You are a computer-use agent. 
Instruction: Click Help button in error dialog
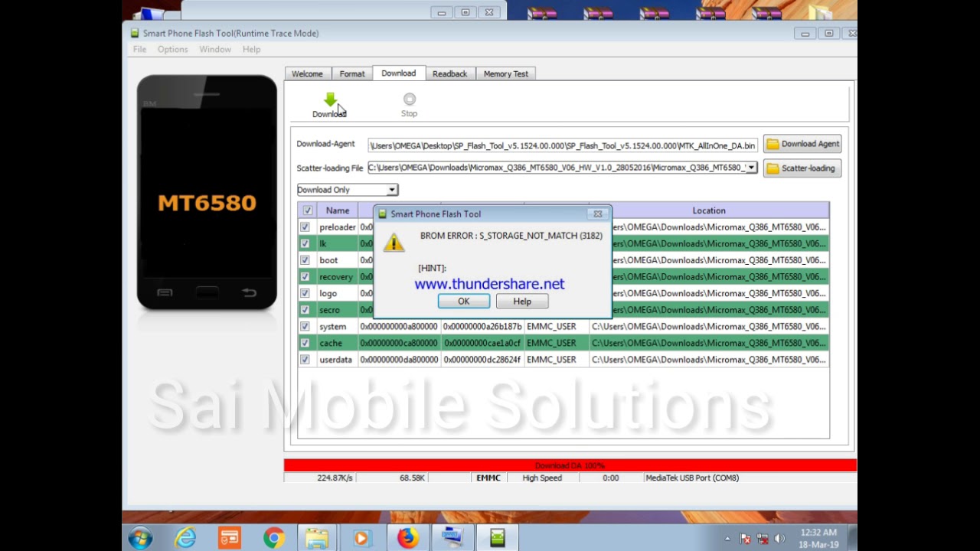(522, 302)
